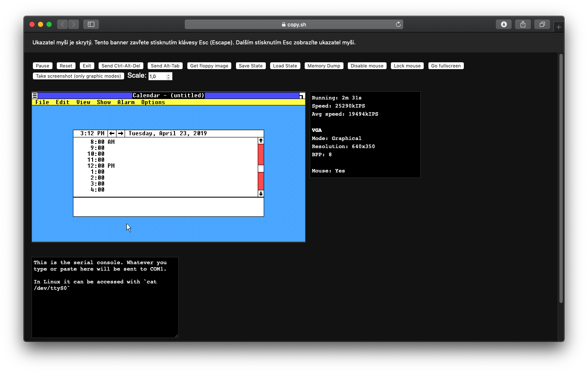Open the Show menu in Calendar
The image size is (588, 373).
pyautogui.click(x=104, y=102)
